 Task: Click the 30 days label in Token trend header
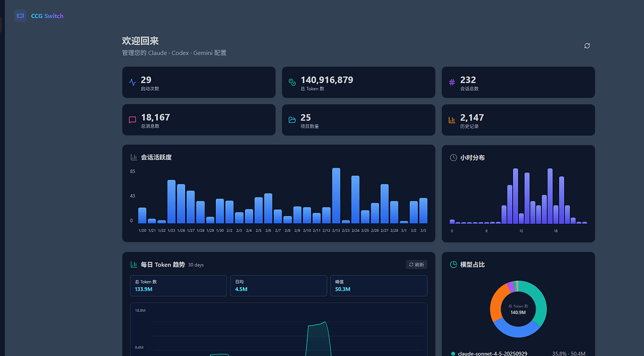[196, 265]
